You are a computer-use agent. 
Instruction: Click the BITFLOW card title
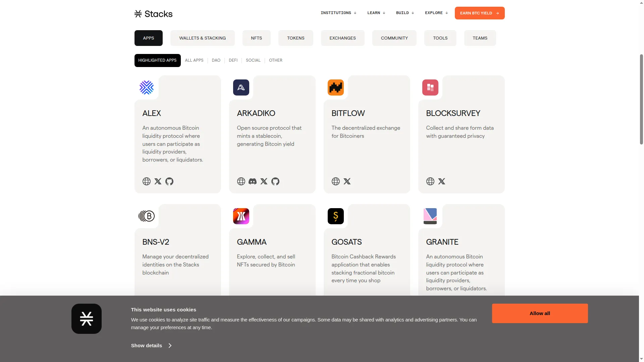[x=348, y=113]
